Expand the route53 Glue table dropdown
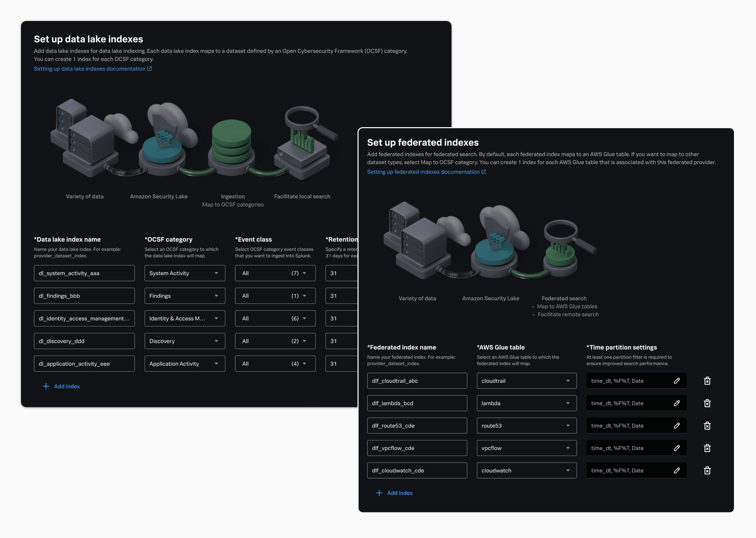The height and width of the screenshot is (538, 756). [526, 426]
